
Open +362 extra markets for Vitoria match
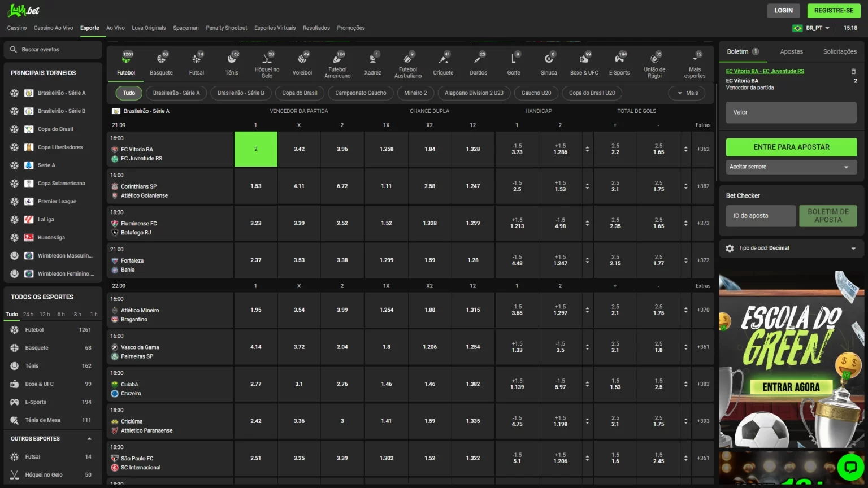click(703, 149)
